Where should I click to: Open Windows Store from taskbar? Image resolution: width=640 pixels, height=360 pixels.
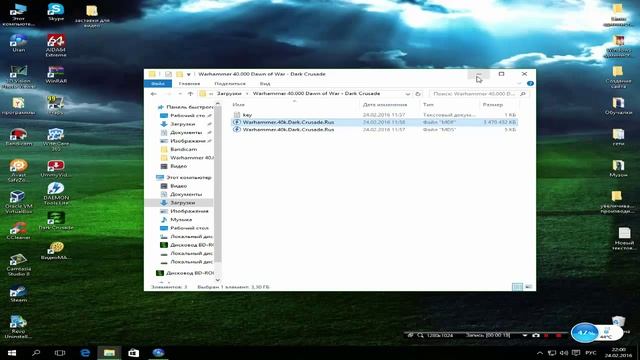[x=133, y=353]
